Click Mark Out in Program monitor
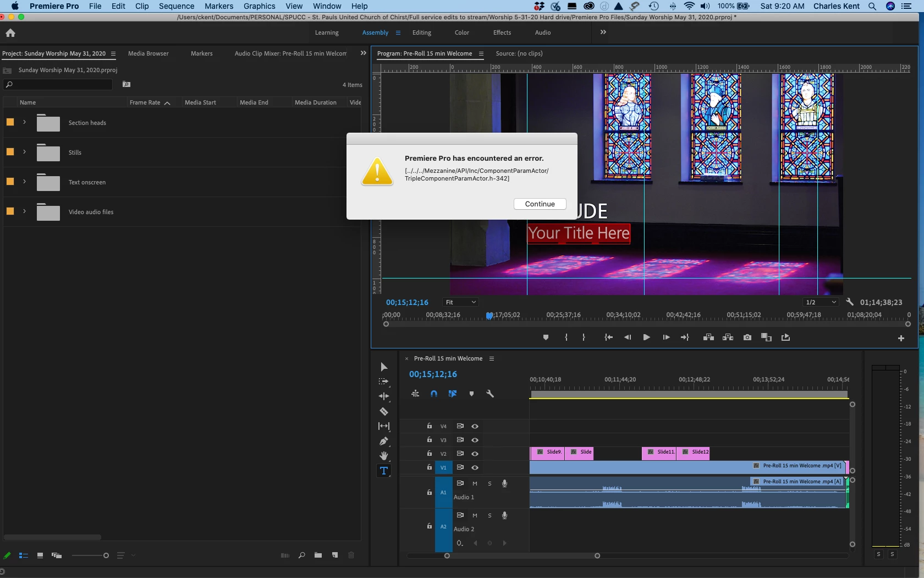The width and height of the screenshot is (924, 578). point(584,337)
